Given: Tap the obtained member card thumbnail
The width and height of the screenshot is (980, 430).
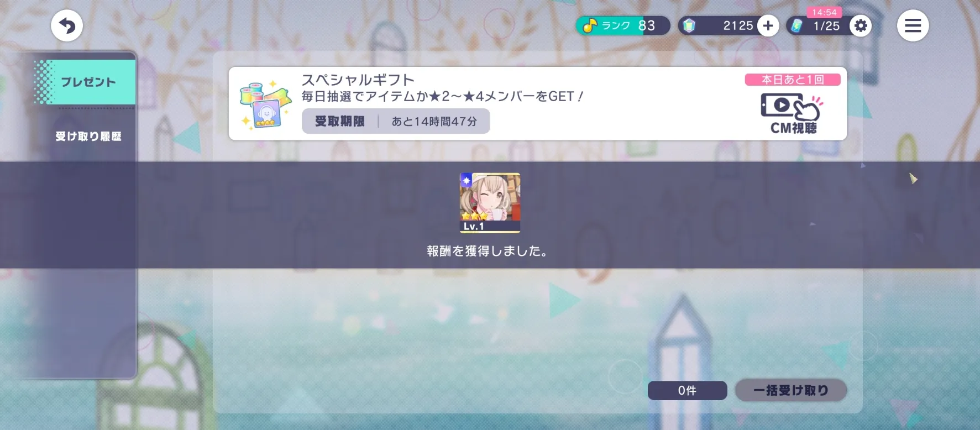Looking at the screenshot, I should tap(490, 203).
